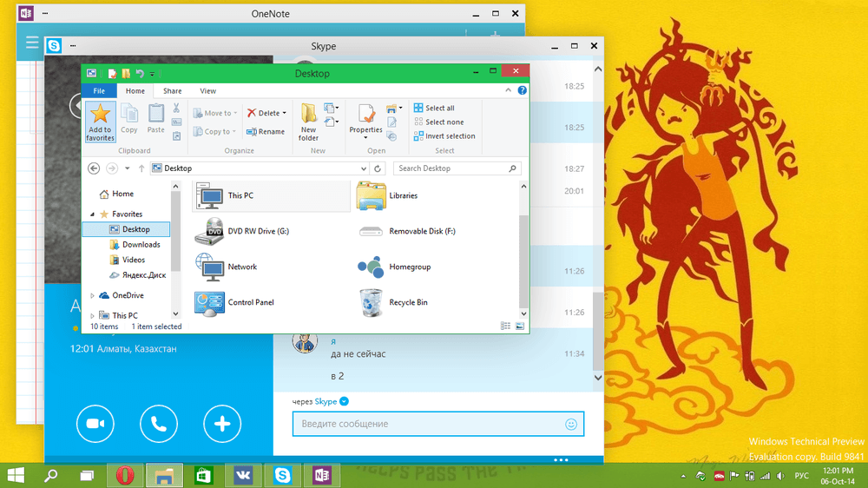The width and height of the screenshot is (868, 488).
Task: Switch to the Home ribbon tab
Action: pyautogui.click(x=135, y=91)
